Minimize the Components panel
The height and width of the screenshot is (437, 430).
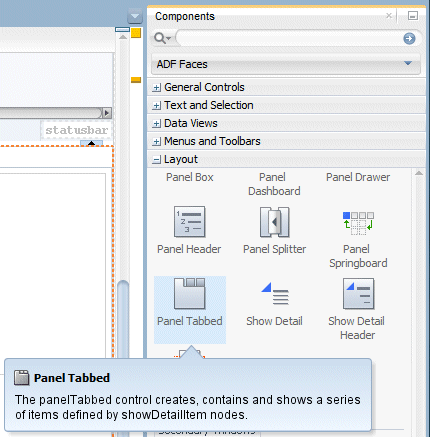(x=413, y=16)
